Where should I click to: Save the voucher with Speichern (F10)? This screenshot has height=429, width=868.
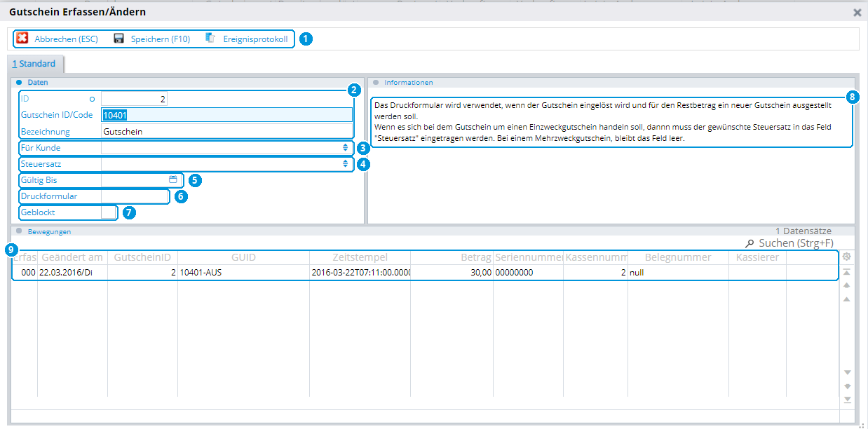tap(151, 39)
